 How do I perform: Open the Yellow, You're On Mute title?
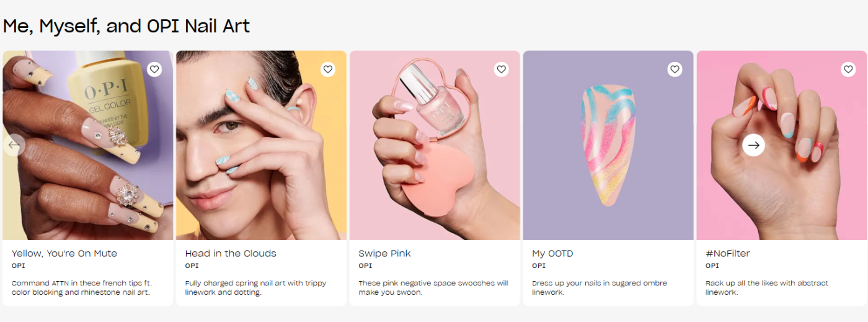pyautogui.click(x=64, y=253)
